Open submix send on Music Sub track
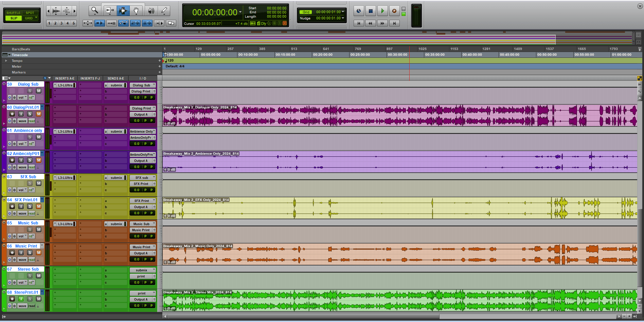 (116, 224)
